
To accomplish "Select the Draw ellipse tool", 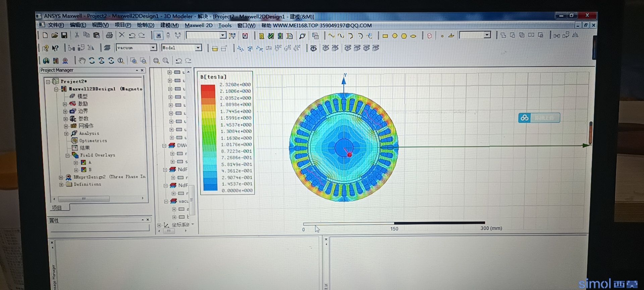I will click(413, 36).
